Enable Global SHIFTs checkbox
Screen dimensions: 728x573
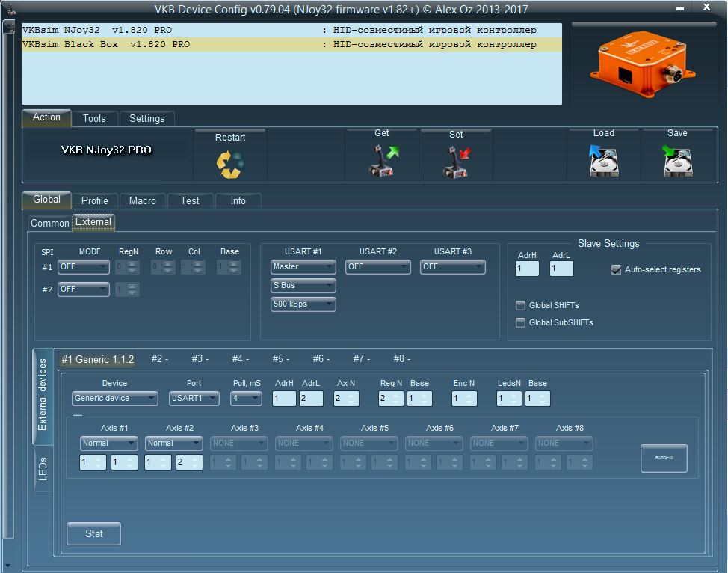click(x=520, y=305)
